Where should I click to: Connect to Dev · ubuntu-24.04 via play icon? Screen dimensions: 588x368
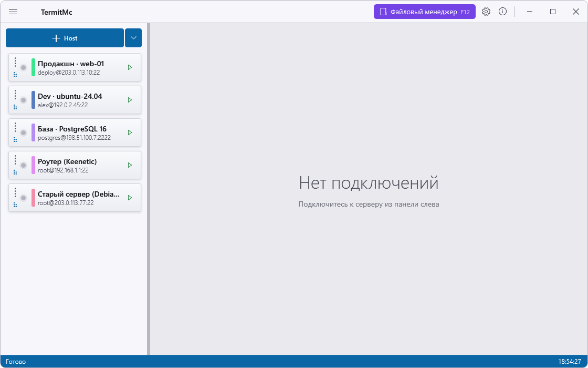click(x=130, y=100)
